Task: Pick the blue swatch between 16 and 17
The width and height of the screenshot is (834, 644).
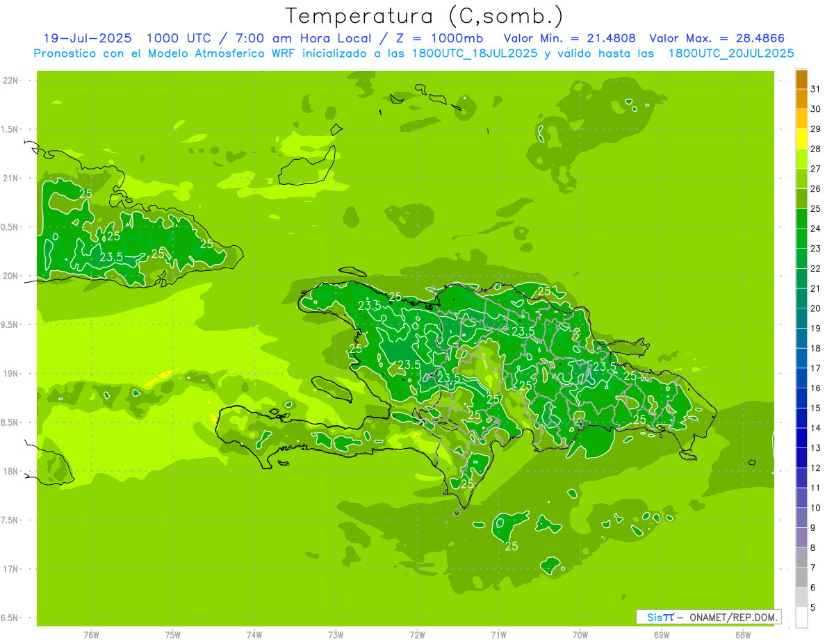Action: click(801, 378)
